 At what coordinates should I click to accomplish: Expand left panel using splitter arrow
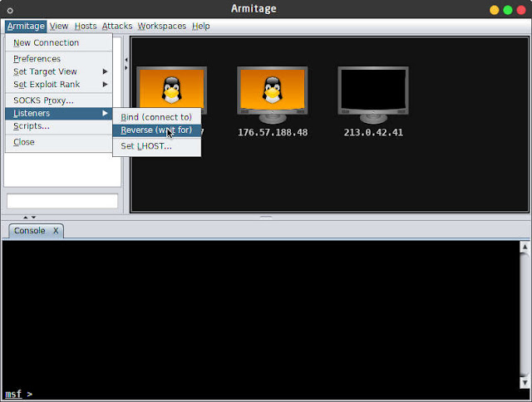[x=126, y=68]
